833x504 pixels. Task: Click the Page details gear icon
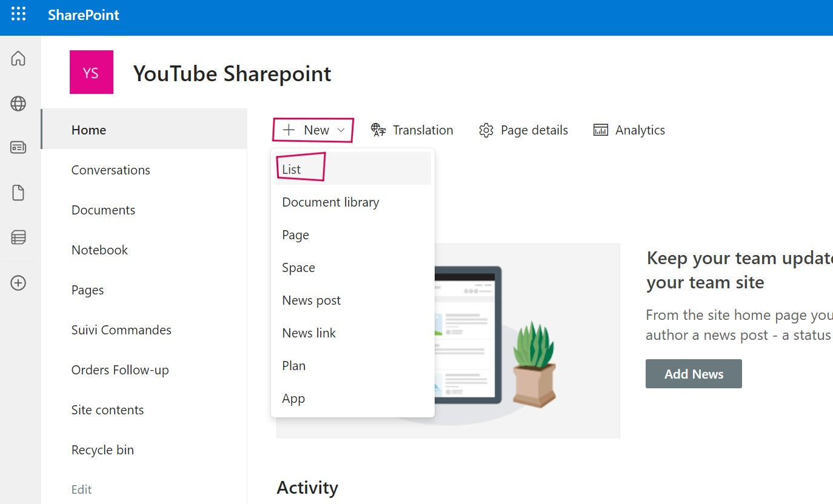pos(486,130)
